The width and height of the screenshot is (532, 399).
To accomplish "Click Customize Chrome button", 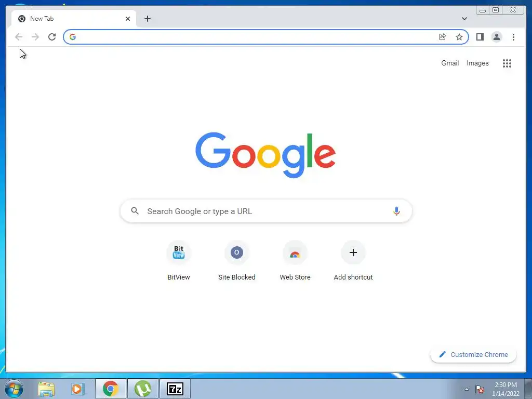I will point(473,354).
